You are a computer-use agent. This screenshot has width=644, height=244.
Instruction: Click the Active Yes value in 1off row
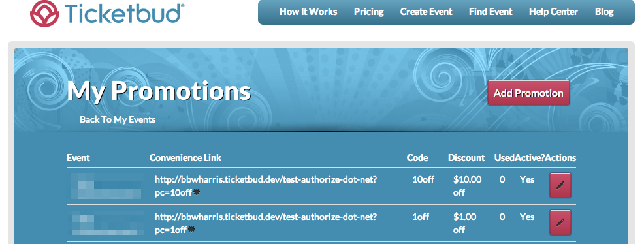(527, 217)
